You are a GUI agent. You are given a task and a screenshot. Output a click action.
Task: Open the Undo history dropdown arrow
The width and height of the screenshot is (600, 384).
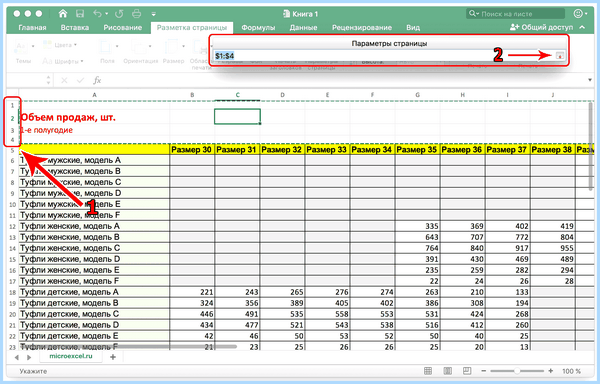(x=106, y=14)
